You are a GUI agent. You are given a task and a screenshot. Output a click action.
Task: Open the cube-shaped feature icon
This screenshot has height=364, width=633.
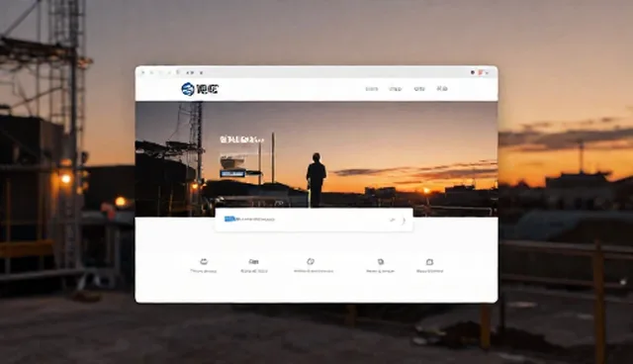310,261
